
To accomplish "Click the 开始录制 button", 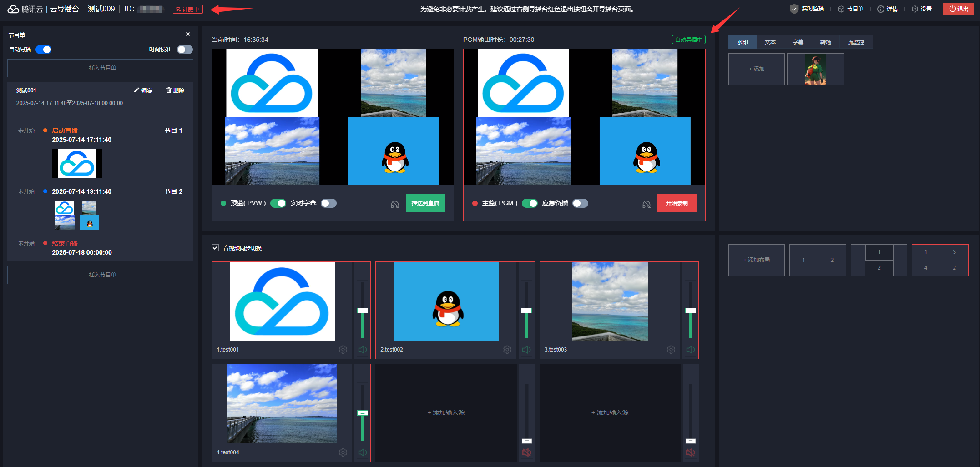I will (677, 203).
